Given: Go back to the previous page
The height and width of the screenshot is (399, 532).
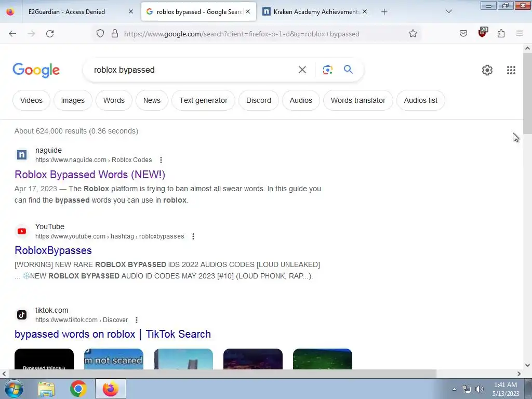Looking at the screenshot, I should (12, 34).
